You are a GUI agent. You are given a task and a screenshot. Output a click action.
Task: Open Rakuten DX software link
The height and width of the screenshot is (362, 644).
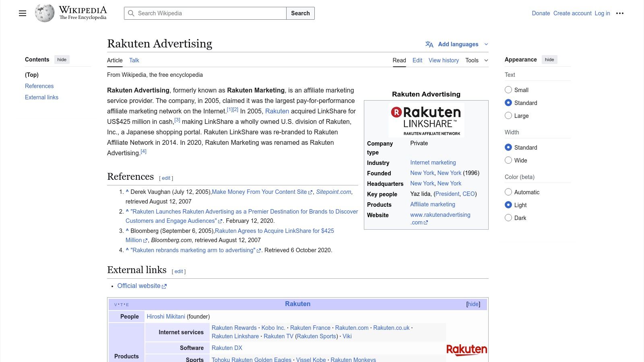point(227,348)
